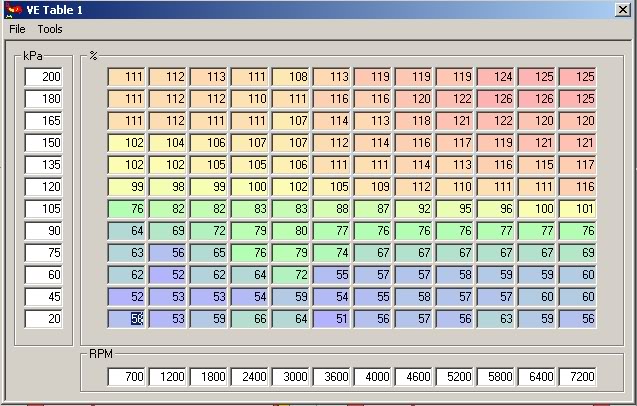Select VE cell 65 at 75 kPa, 1800 RPM
The width and height of the screenshot is (637, 406).
pos(208,252)
